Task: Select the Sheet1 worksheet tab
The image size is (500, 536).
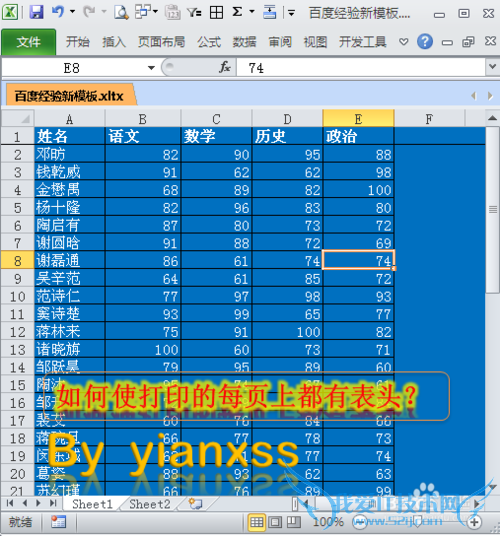Action: pos(92,504)
